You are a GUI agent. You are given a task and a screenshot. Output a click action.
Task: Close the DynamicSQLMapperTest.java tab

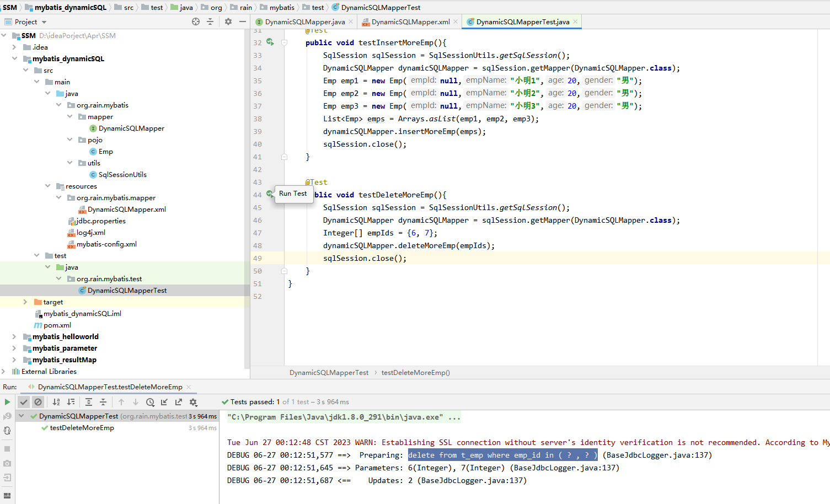pos(575,22)
